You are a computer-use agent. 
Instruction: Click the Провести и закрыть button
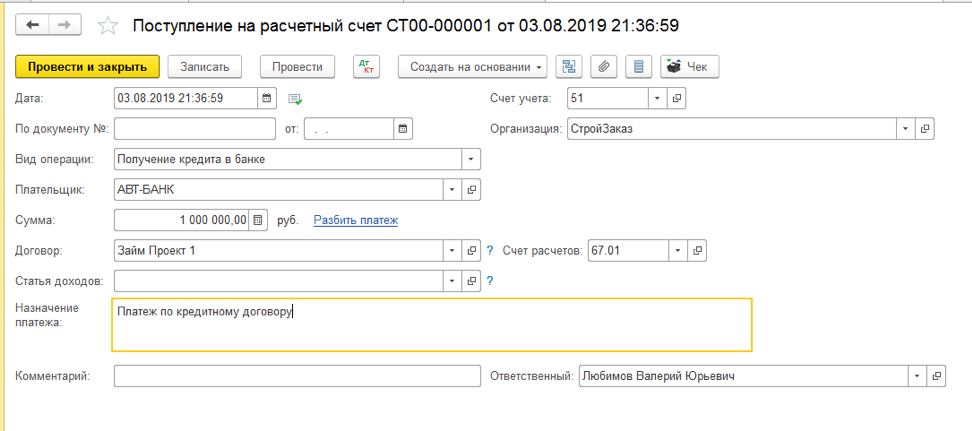point(87,67)
